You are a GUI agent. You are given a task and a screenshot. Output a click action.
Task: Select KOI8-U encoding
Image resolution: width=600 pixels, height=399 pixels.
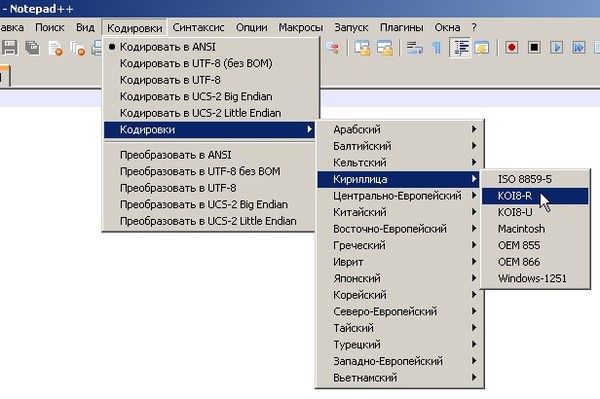[x=535, y=212]
